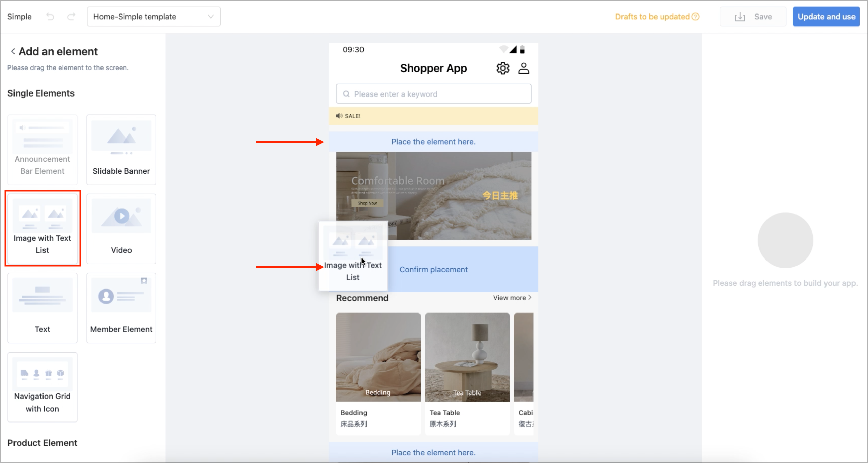Screen dimensions: 868x463
Task: Click the 床品系列 subtitle under Bedding
Action: pyautogui.click(x=354, y=424)
